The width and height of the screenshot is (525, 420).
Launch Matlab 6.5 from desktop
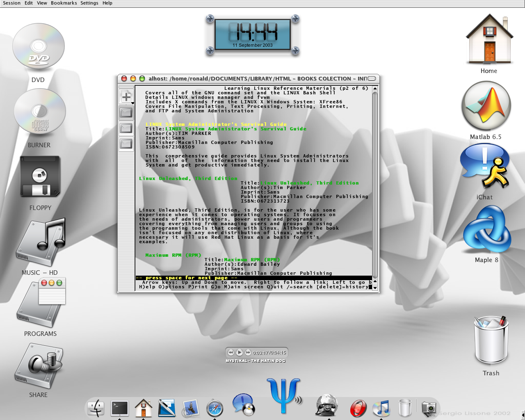click(486, 106)
